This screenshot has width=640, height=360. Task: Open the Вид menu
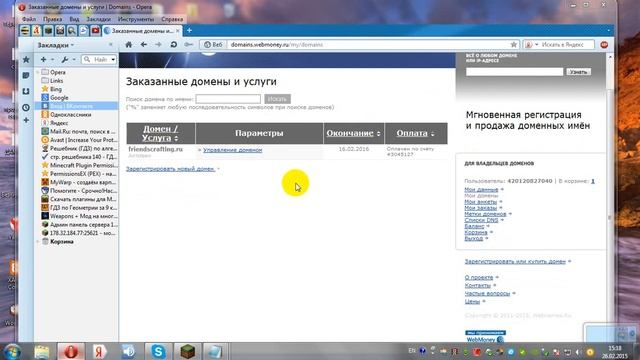[x=74, y=19]
